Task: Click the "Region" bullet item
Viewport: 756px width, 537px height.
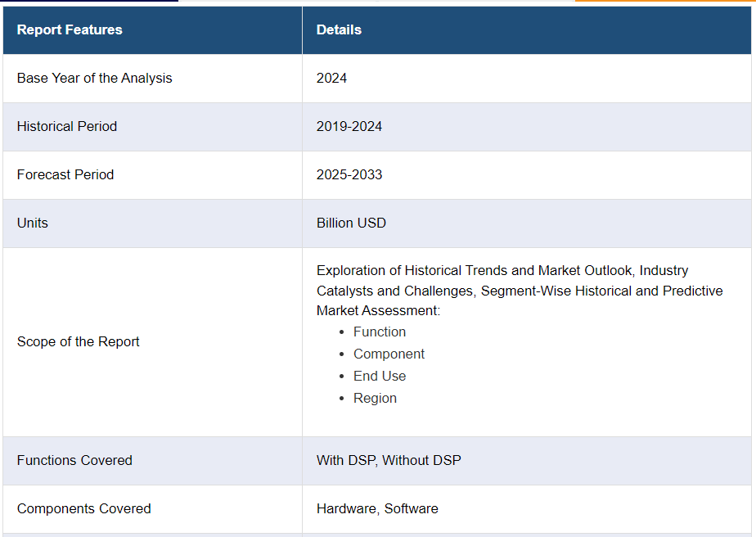Action: point(375,398)
